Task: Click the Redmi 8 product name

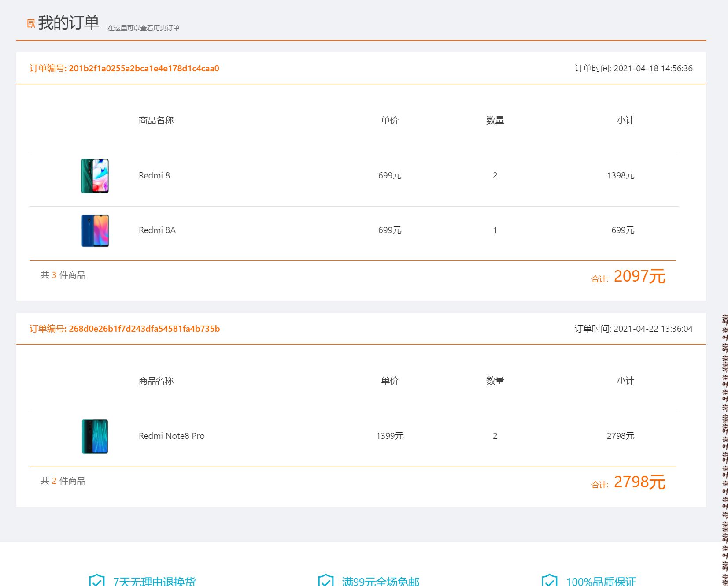Action: pos(154,175)
